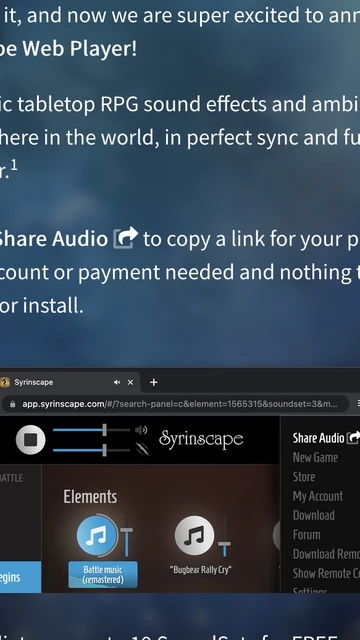Screen dimensions: 360x640
Task: Open Store from the side menu
Action: 304,477
